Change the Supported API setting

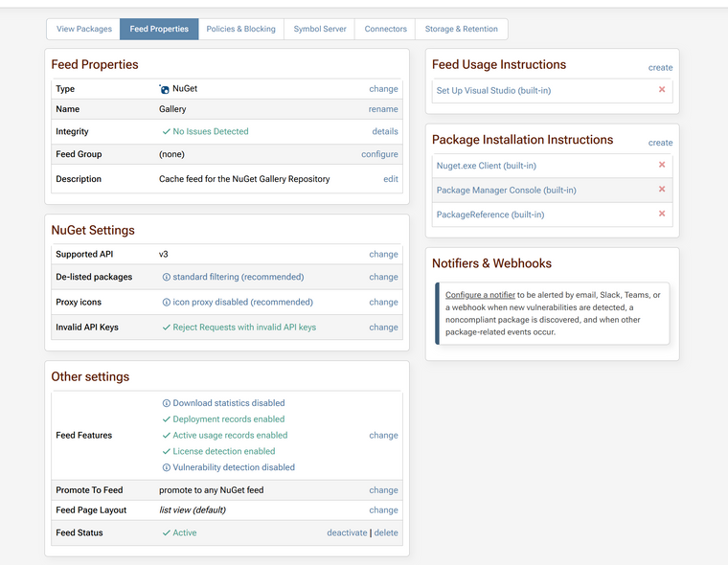point(383,255)
